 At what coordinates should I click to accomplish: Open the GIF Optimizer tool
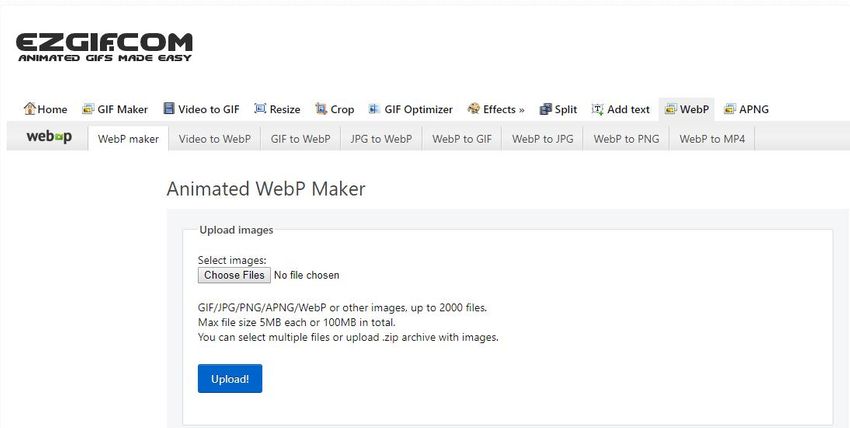[410, 109]
